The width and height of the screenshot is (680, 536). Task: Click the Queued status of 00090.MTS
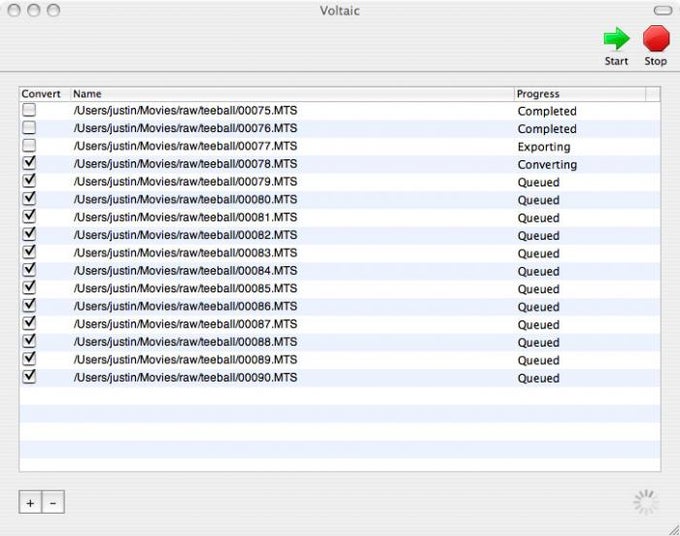538,378
